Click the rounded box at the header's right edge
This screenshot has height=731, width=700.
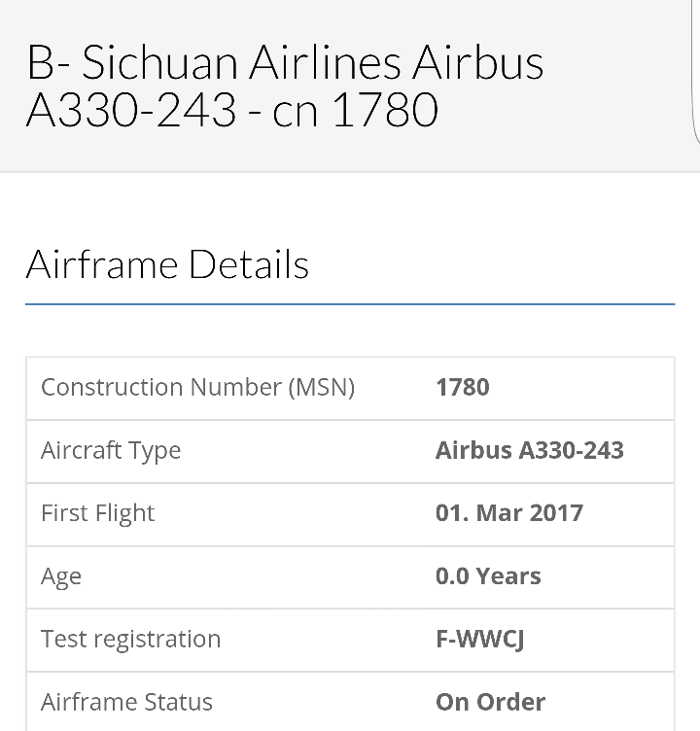point(696,70)
